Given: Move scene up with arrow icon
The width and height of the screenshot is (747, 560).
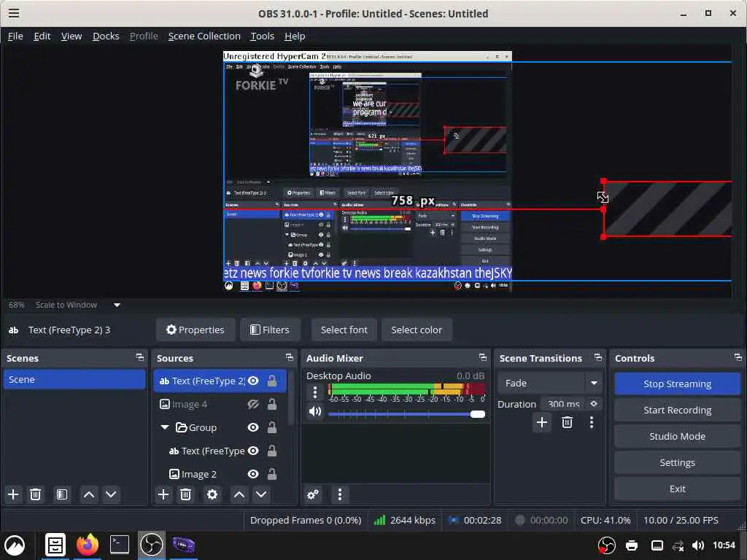Looking at the screenshot, I should click(89, 494).
